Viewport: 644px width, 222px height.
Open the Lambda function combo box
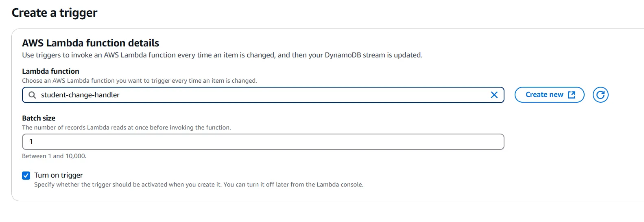click(x=285, y=95)
